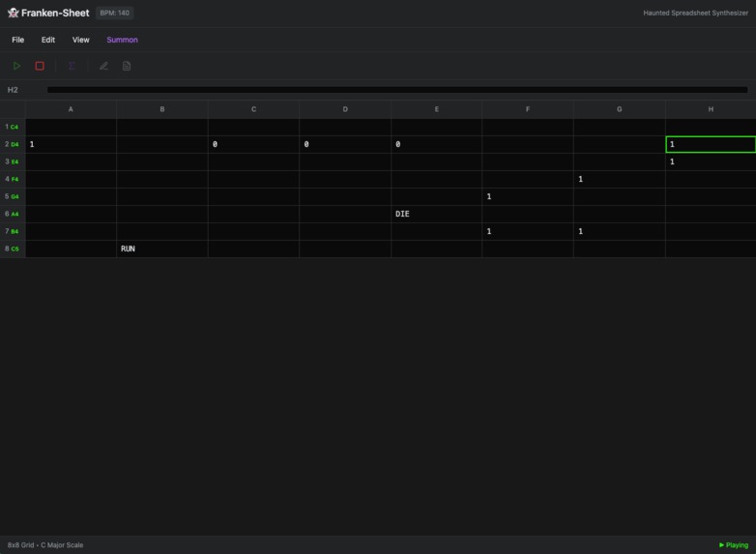756x554 pixels.
Task: Select cell F5 containing 1
Action: (x=528, y=196)
